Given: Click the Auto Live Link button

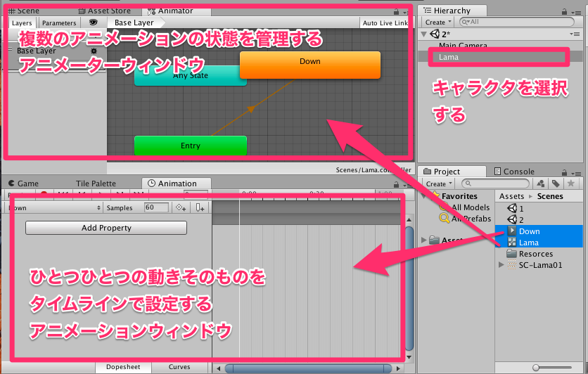Looking at the screenshot, I should tap(385, 23).
